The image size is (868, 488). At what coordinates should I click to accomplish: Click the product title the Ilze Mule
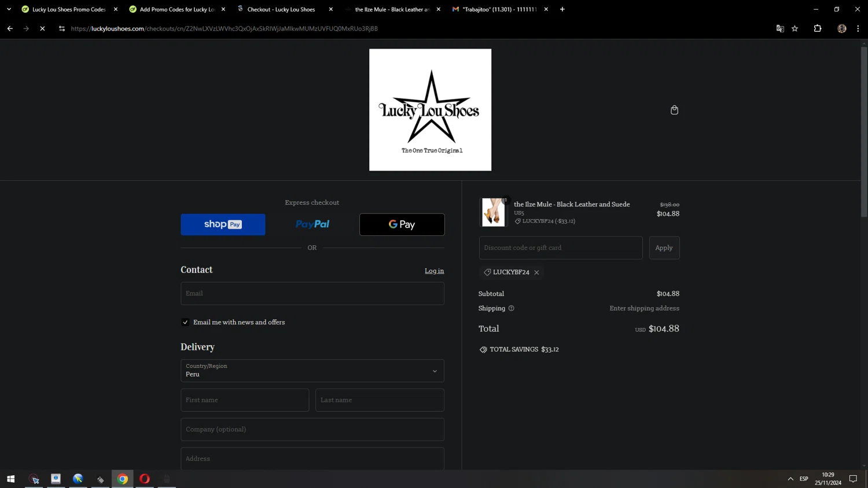click(572, 204)
